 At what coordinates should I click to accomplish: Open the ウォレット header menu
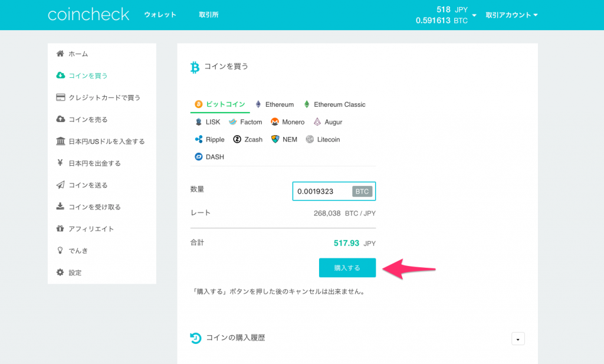point(160,15)
